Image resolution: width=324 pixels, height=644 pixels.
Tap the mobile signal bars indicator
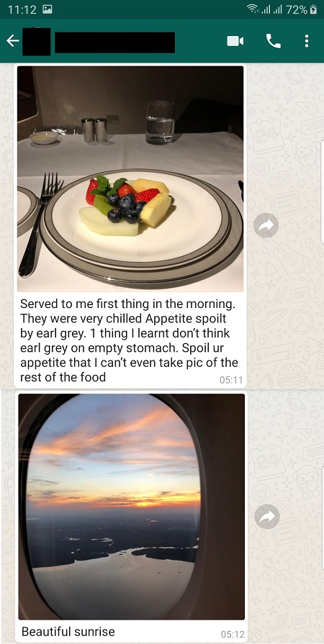point(271,9)
